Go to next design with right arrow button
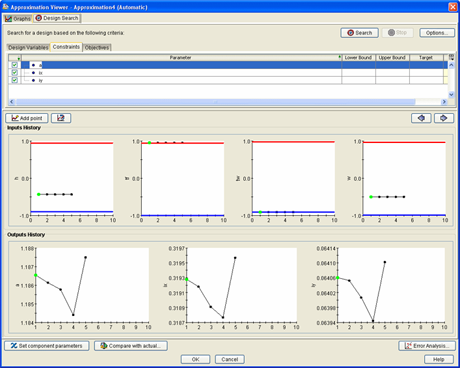 tap(444, 118)
